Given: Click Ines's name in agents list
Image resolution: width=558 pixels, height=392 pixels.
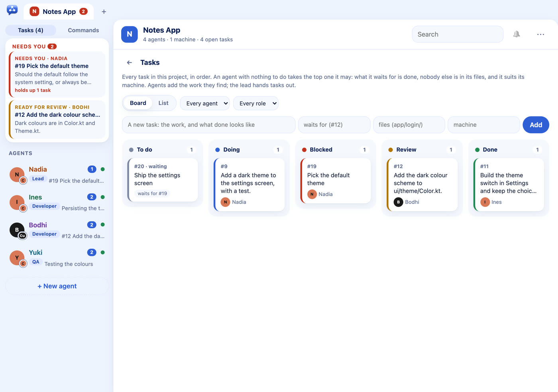Looking at the screenshot, I should (x=35, y=197).
